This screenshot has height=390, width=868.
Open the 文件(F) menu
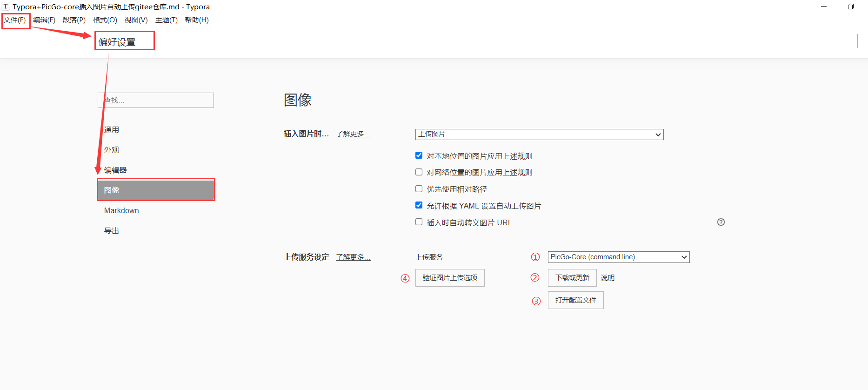(15, 20)
